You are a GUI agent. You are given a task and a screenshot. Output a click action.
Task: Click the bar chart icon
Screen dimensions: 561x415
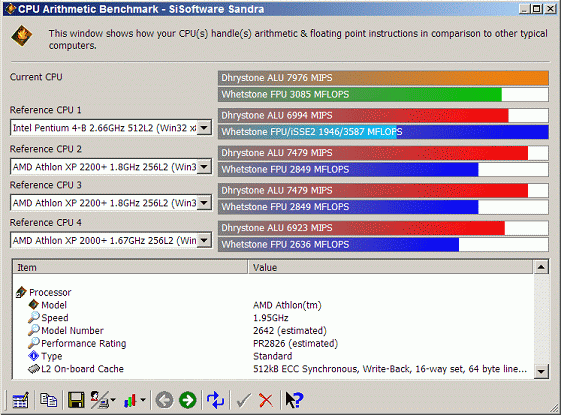[130, 400]
